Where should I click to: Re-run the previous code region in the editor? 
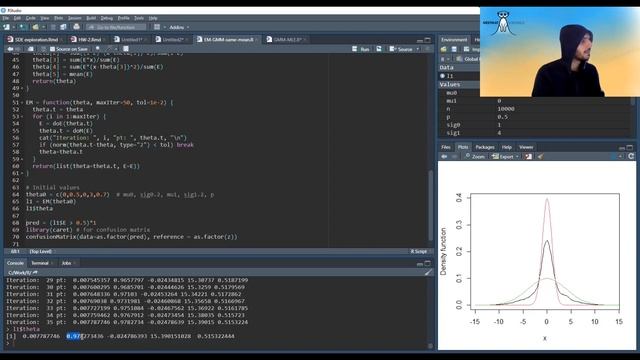coord(379,49)
